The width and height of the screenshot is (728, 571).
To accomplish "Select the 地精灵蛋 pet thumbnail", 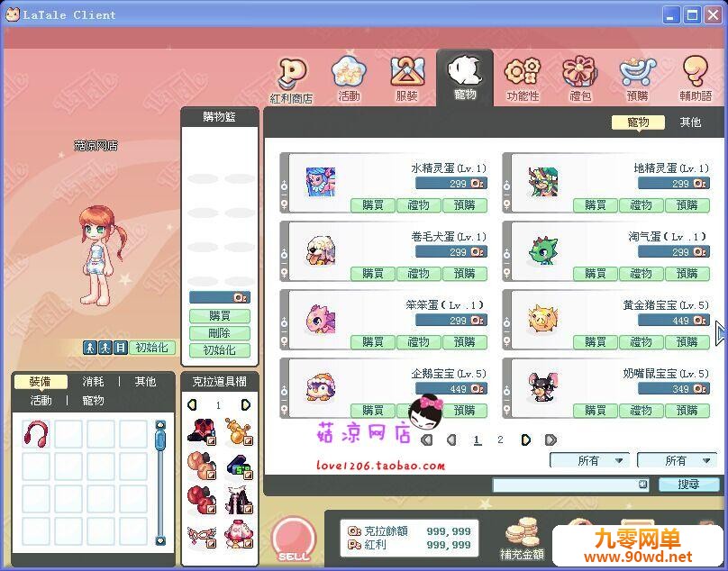I will point(543,182).
